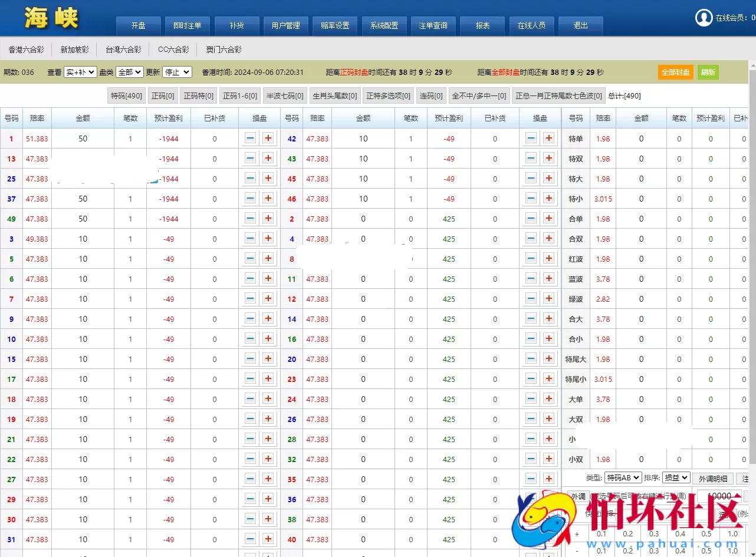
Task: Click the plus icon on number 1 row
Action: click(x=269, y=139)
